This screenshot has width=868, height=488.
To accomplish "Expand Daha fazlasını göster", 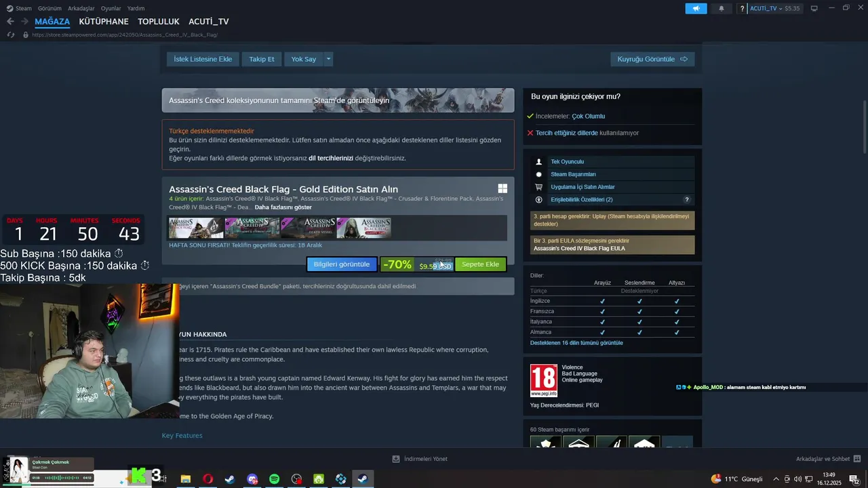I will pyautogui.click(x=283, y=207).
